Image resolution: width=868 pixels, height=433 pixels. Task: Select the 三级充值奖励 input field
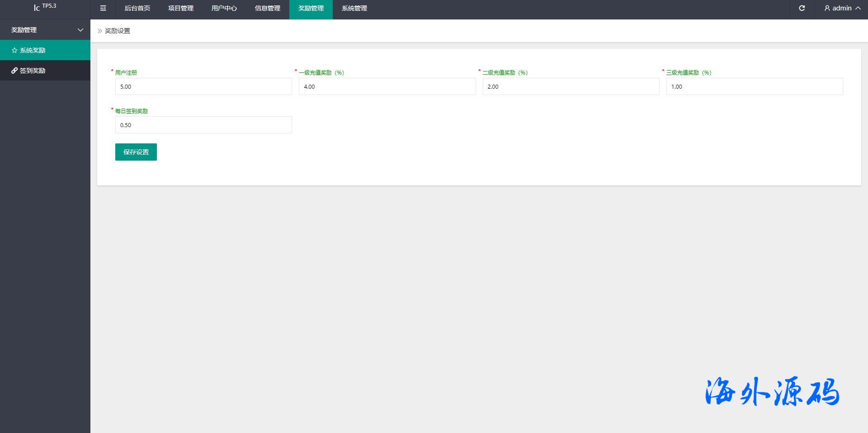(x=754, y=86)
